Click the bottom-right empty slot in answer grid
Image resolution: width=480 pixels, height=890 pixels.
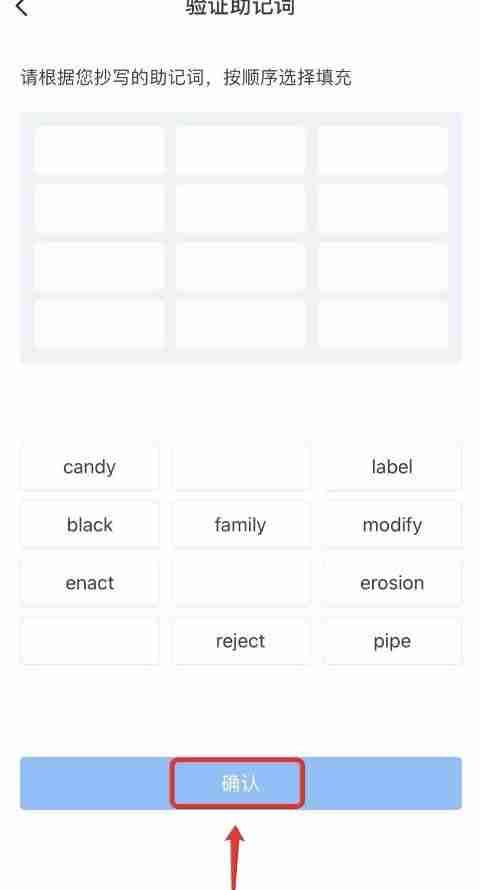[x=382, y=324]
